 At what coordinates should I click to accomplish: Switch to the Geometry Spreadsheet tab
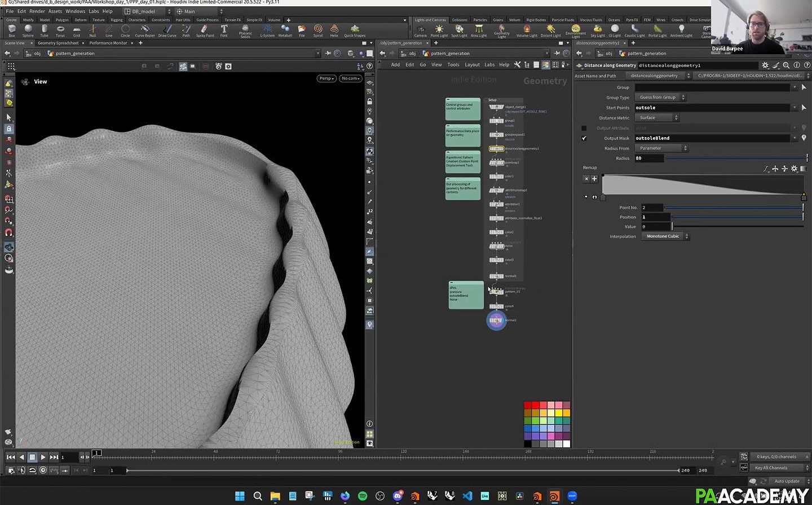[x=58, y=43]
